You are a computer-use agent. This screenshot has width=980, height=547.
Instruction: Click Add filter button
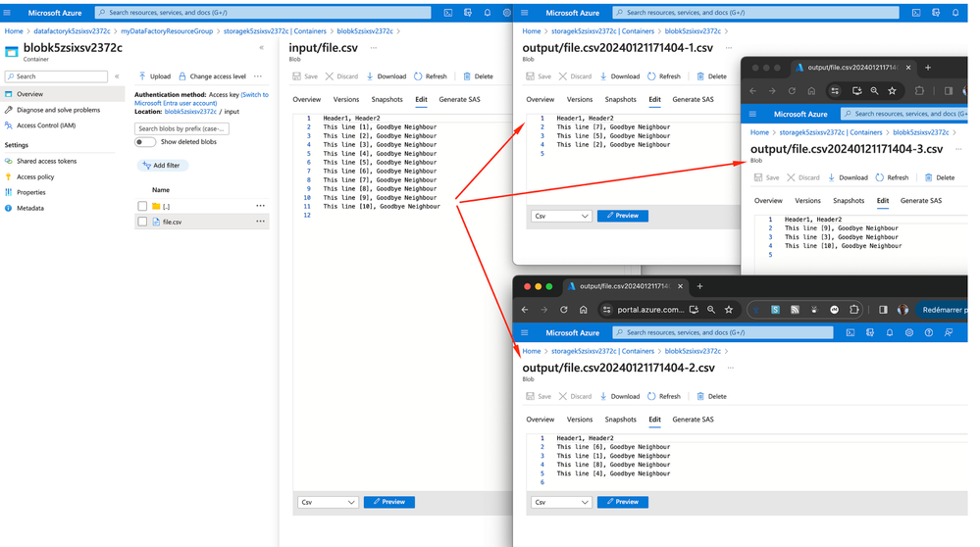tap(163, 166)
